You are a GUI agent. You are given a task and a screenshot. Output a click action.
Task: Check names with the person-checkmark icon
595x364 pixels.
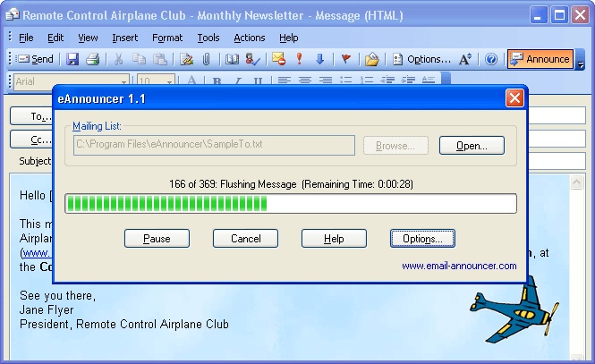(252, 59)
